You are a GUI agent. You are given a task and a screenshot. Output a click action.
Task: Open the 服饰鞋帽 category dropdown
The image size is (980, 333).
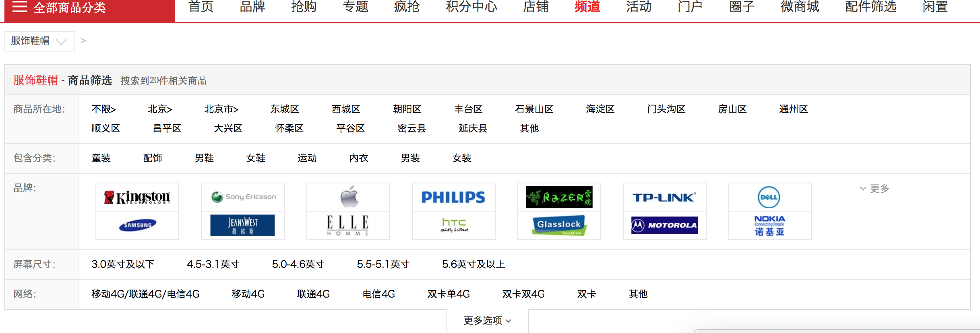tap(39, 41)
